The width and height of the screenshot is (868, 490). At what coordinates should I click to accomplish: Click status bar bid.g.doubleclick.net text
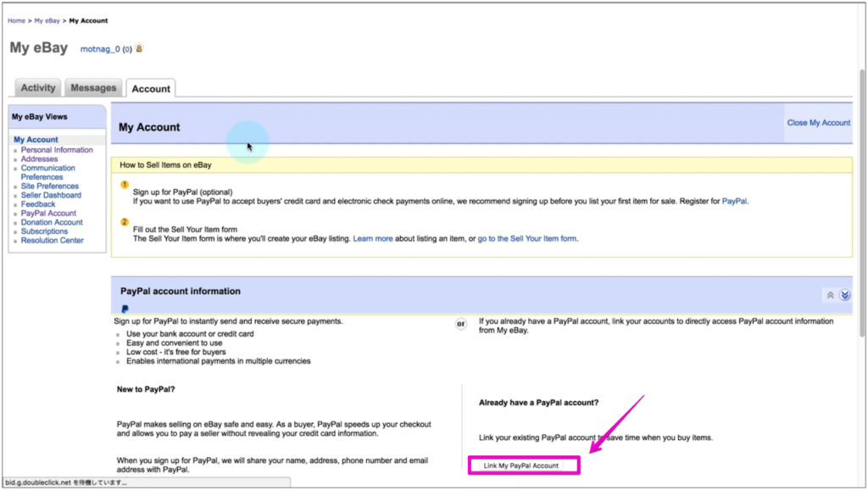[x=66, y=482]
